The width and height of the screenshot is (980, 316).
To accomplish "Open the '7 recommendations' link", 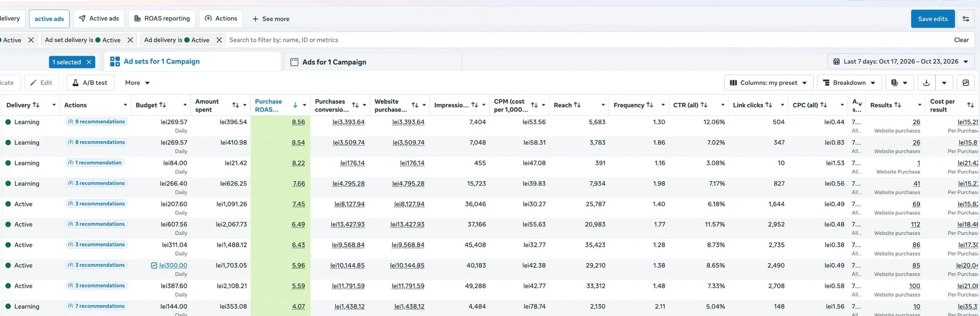I will point(96,306).
